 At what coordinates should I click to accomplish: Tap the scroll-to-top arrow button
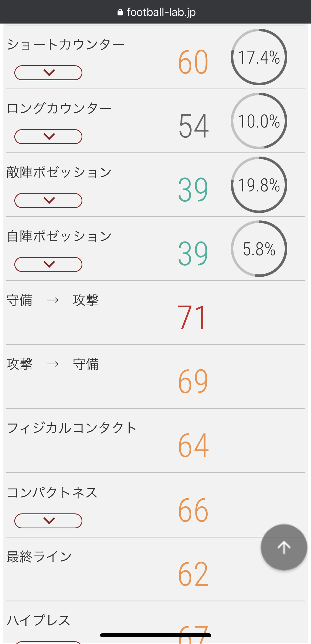tap(284, 547)
